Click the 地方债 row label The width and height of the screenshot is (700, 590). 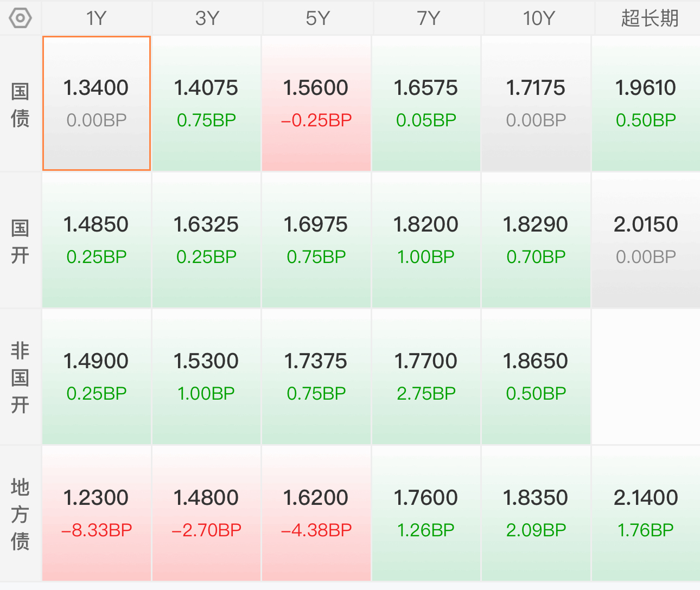coord(20,514)
